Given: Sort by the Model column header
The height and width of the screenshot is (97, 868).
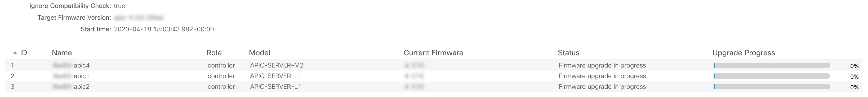Looking at the screenshot, I should click(x=260, y=53).
